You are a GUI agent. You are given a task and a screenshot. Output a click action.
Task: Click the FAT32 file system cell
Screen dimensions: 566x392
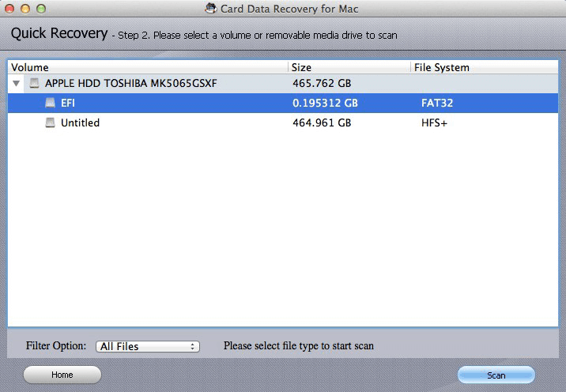pos(437,104)
